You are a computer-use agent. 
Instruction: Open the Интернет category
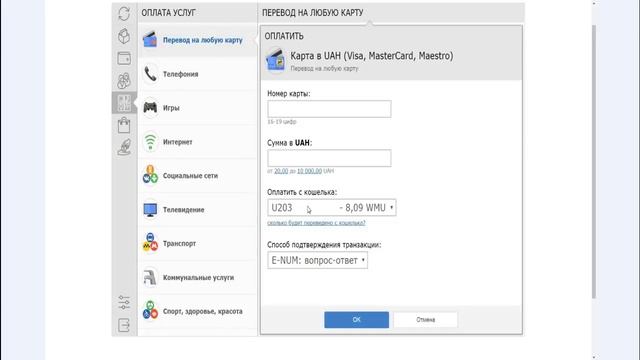point(198,142)
